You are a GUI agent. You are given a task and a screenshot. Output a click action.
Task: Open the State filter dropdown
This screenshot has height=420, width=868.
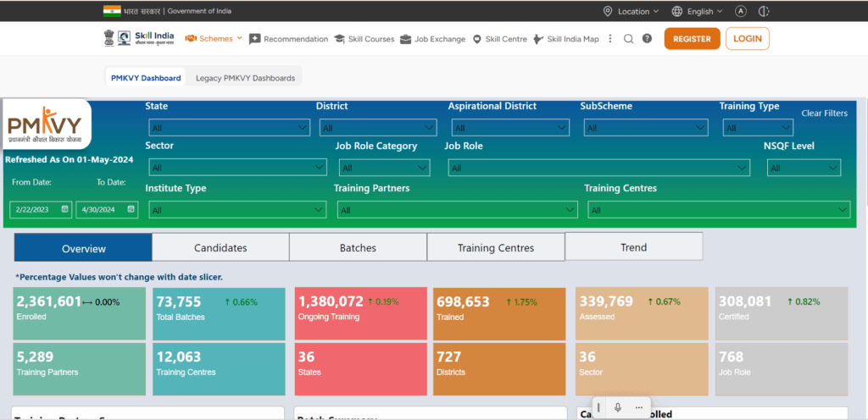229,128
